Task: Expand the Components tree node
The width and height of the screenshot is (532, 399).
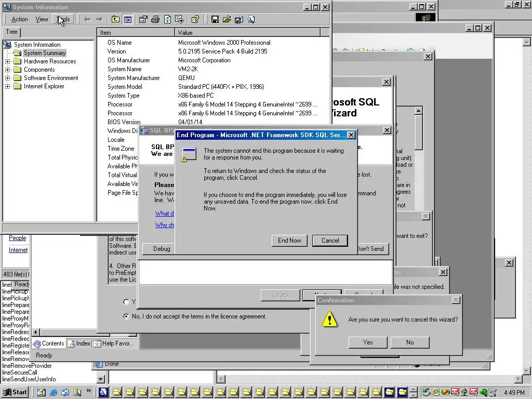Action: (x=7, y=70)
